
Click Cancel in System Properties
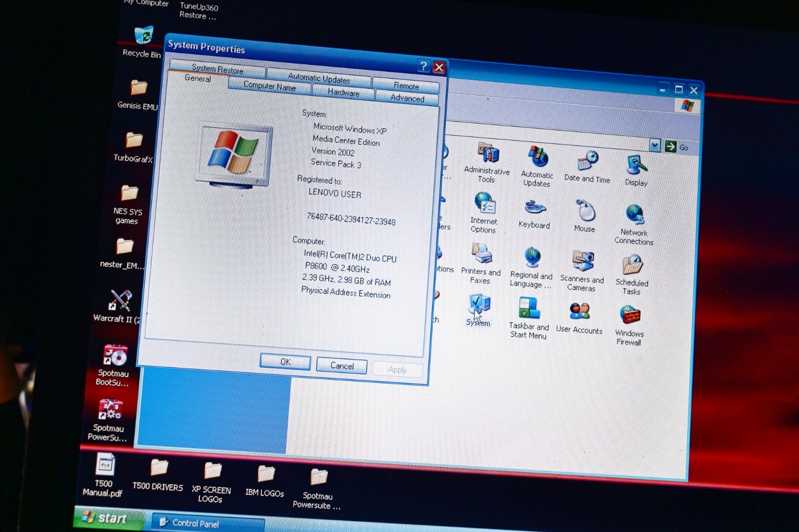(342, 366)
